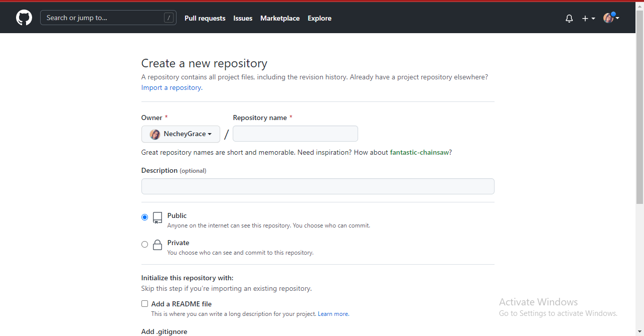The image size is (644, 336).
Task: Expand the user profile menu caret
Action: pyautogui.click(x=617, y=18)
